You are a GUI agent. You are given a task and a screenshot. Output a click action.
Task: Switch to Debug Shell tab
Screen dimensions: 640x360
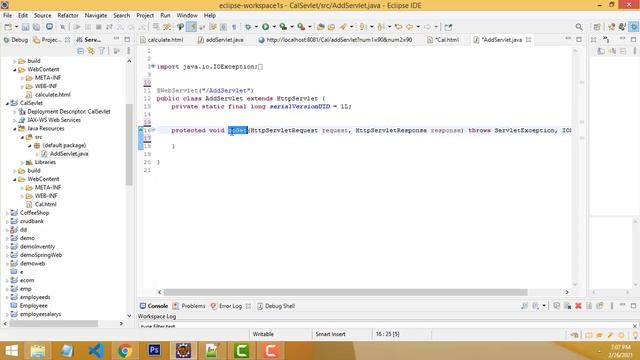276,306
